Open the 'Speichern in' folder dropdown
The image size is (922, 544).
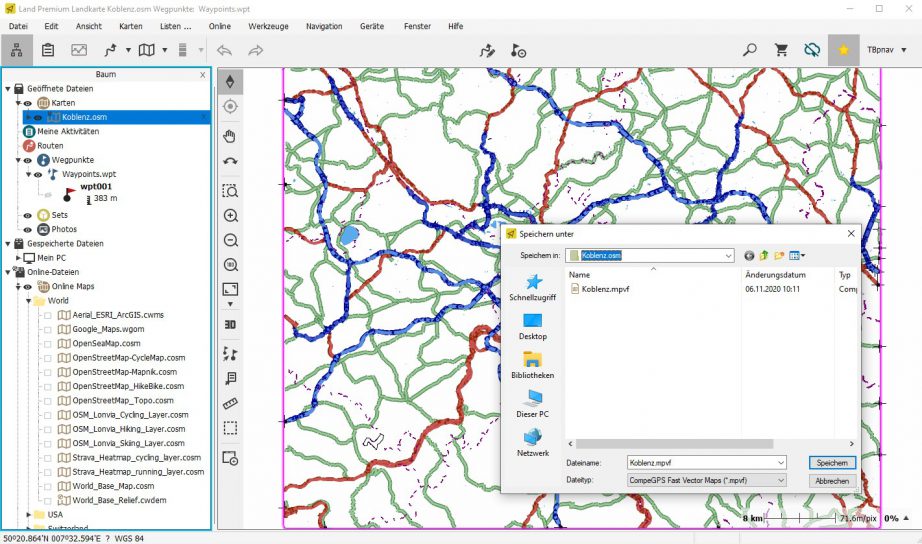[x=727, y=255]
